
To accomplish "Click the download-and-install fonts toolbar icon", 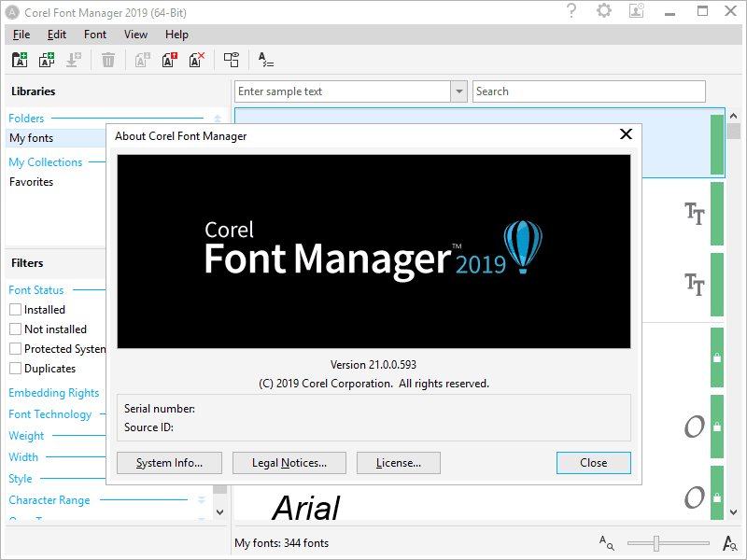I will click(x=74, y=60).
